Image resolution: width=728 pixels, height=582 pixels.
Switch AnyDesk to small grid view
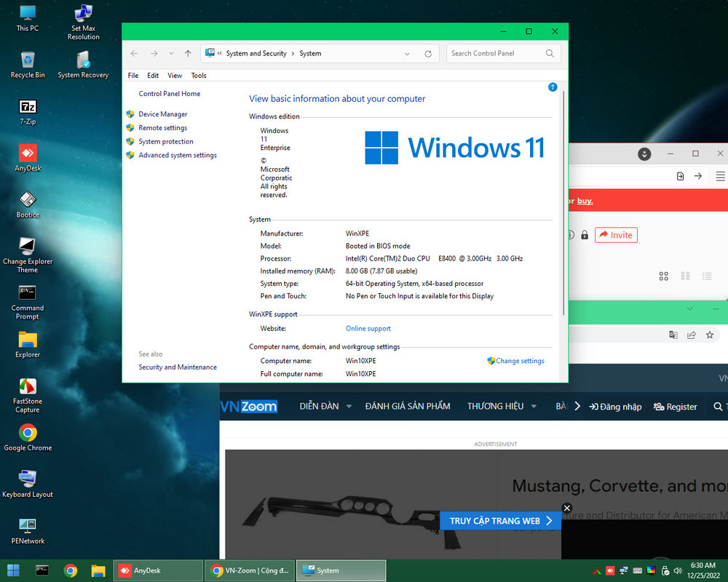(685, 276)
